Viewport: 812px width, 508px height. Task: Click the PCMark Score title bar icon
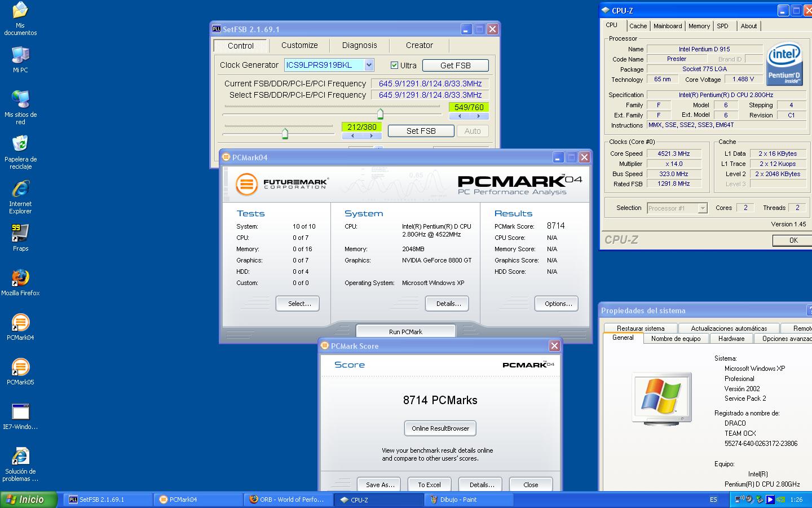(x=325, y=346)
